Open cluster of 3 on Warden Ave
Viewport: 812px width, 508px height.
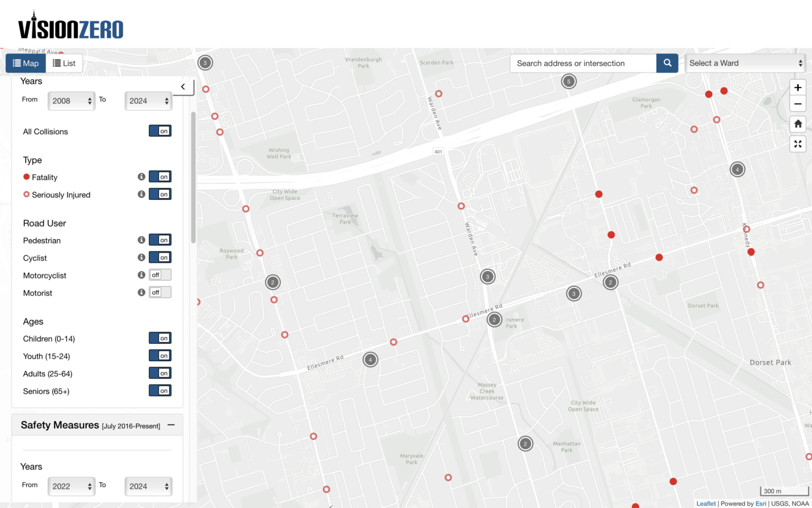tap(488, 276)
